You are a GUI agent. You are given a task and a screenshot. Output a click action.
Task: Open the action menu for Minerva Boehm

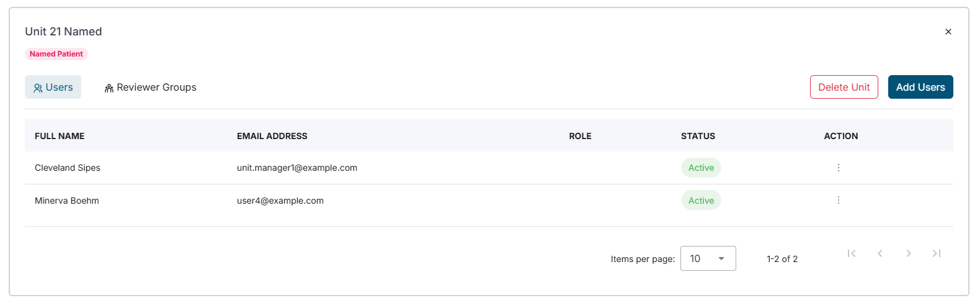pyautogui.click(x=838, y=200)
